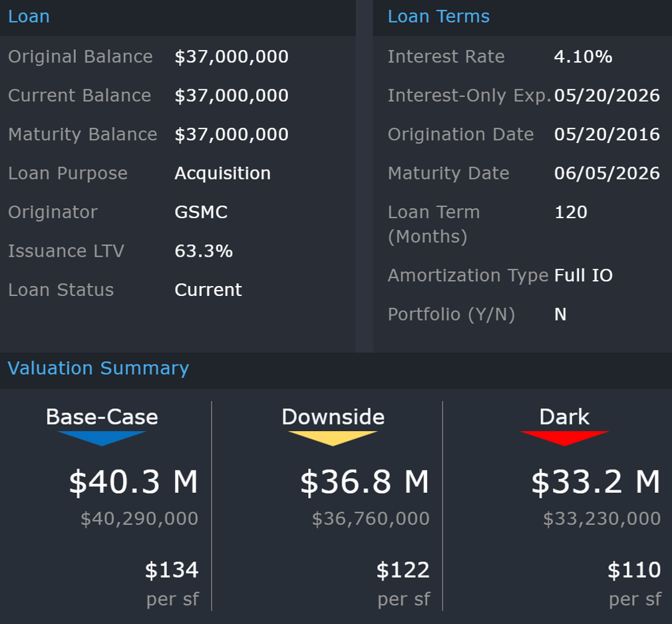
Task: Click the Acquisition loan purpose
Action: tap(222, 174)
